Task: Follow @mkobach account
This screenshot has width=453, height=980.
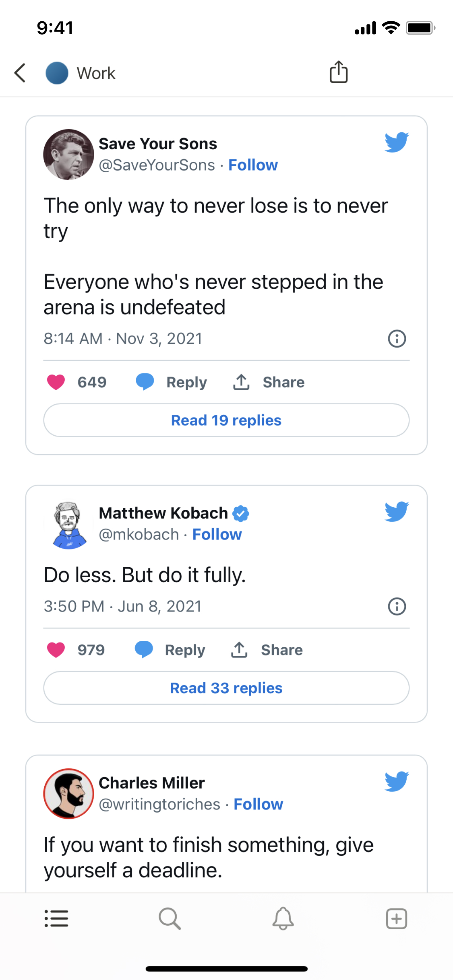Action: pyautogui.click(x=217, y=535)
